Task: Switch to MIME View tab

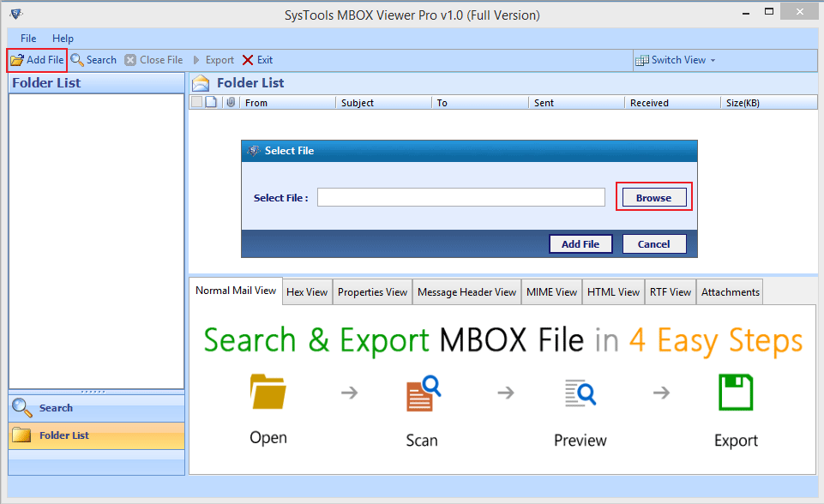Action: pyautogui.click(x=552, y=292)
